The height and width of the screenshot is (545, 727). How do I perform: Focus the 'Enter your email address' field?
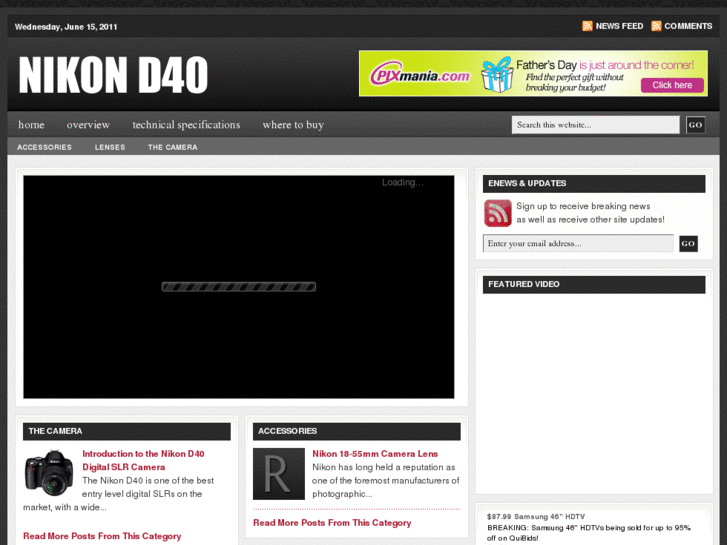[578, 244]
